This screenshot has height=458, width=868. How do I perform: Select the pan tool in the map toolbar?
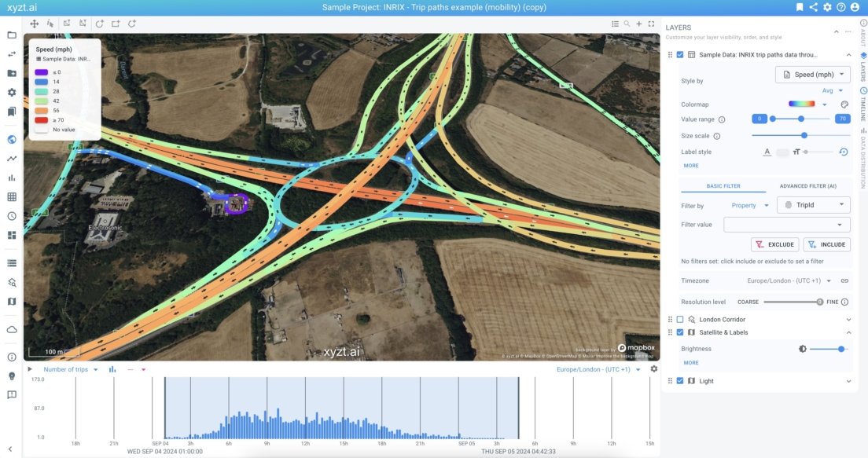(x=34, y=24)
